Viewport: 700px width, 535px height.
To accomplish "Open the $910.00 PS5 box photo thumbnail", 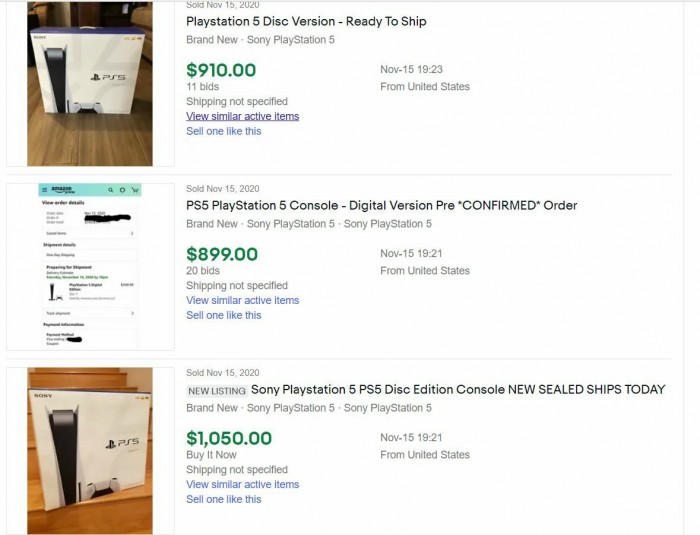I will click(x=90, y=84).
